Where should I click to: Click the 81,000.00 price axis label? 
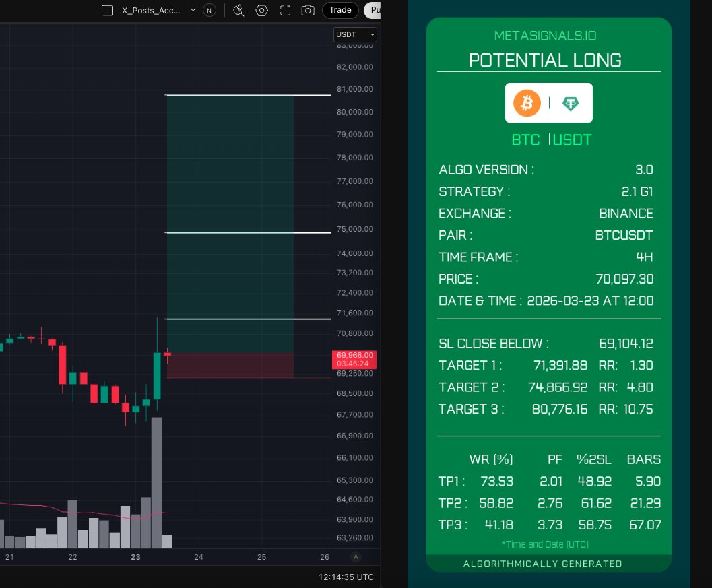[x=354, y=89]
